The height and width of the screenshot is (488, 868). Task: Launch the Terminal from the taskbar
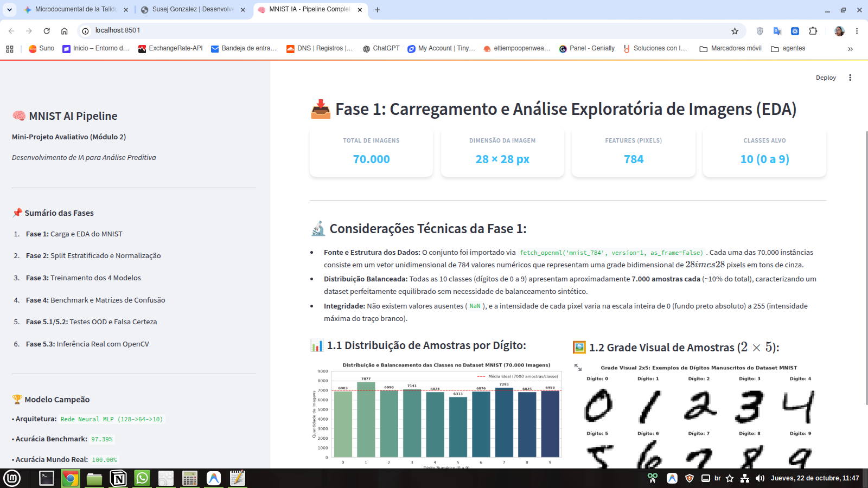pyautogui.click(x=47, y=478)
